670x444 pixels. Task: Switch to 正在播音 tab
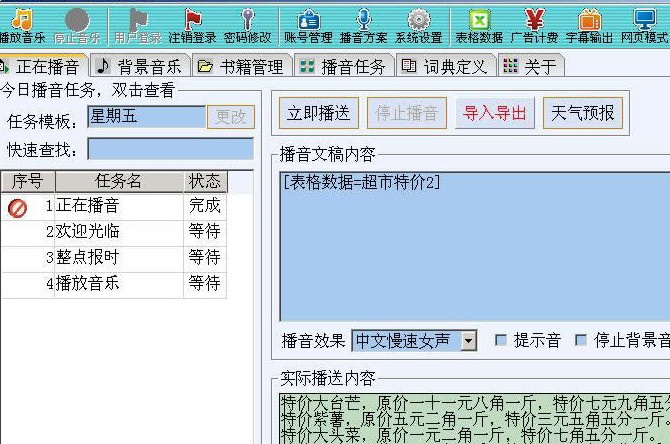pos(44,66)
